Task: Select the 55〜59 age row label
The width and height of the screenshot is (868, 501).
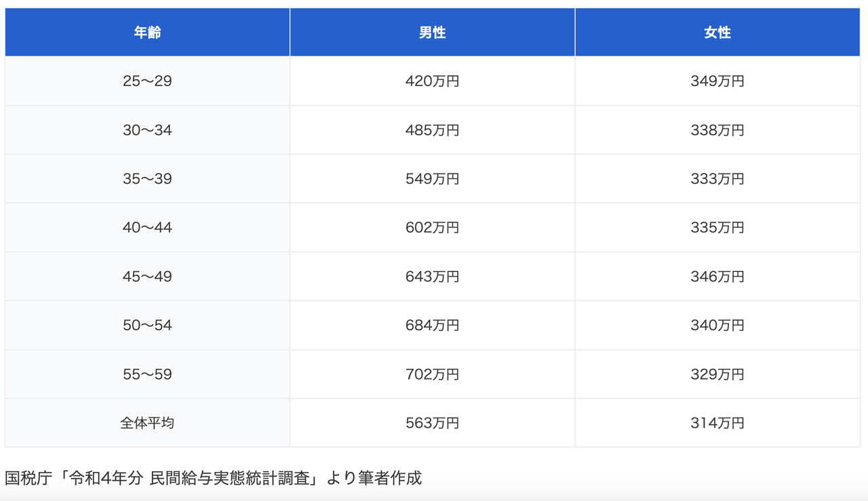Action: click(x=146, y=374)
